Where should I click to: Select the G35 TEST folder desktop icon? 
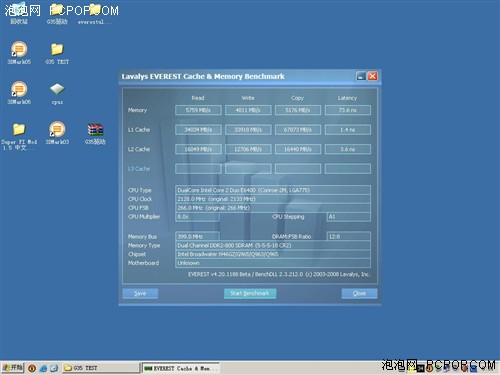coord(57,53)
